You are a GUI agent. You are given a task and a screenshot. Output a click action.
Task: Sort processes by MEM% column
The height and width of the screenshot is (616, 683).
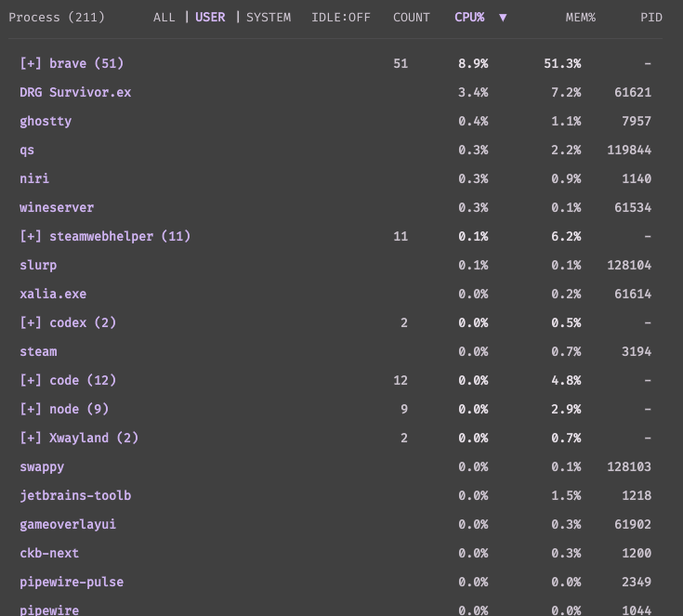(580, 18)
